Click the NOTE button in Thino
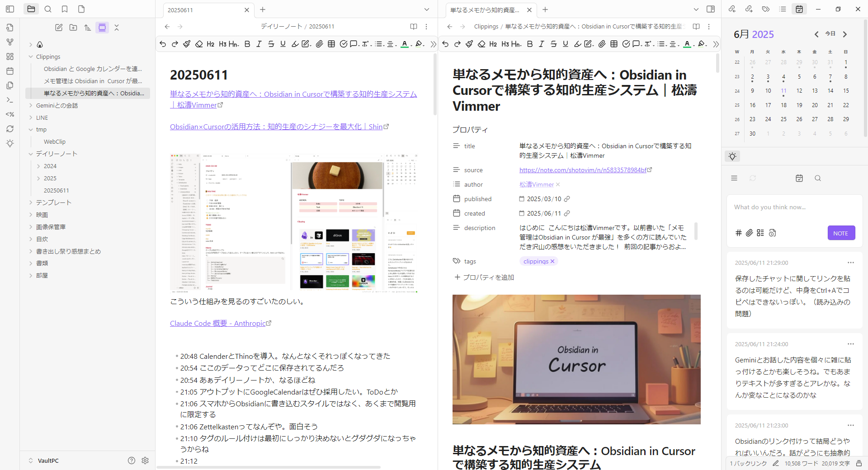The height and width of the screenshot is (470, 868). pos(841,233)
